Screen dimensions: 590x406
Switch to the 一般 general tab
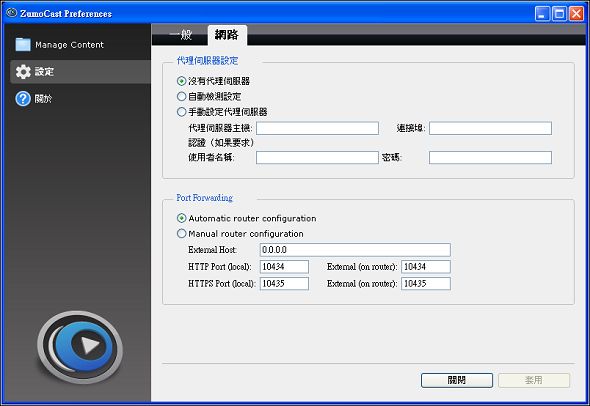click(181, 35)
